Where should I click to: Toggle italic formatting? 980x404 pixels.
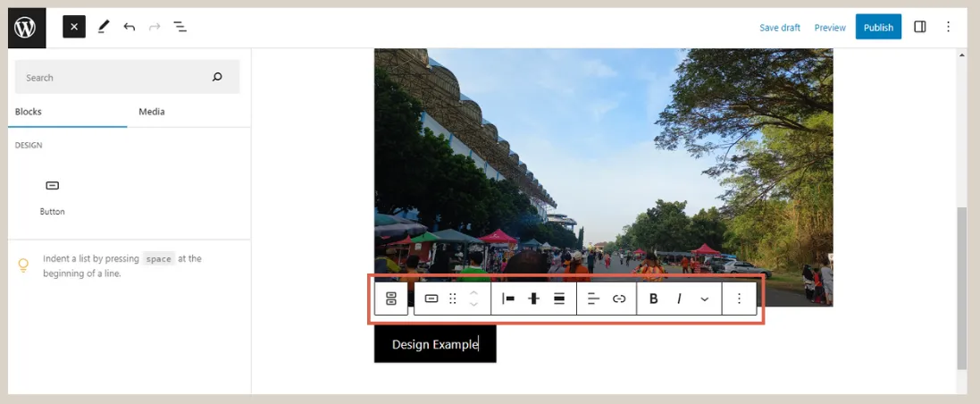(x=679, y=299)
